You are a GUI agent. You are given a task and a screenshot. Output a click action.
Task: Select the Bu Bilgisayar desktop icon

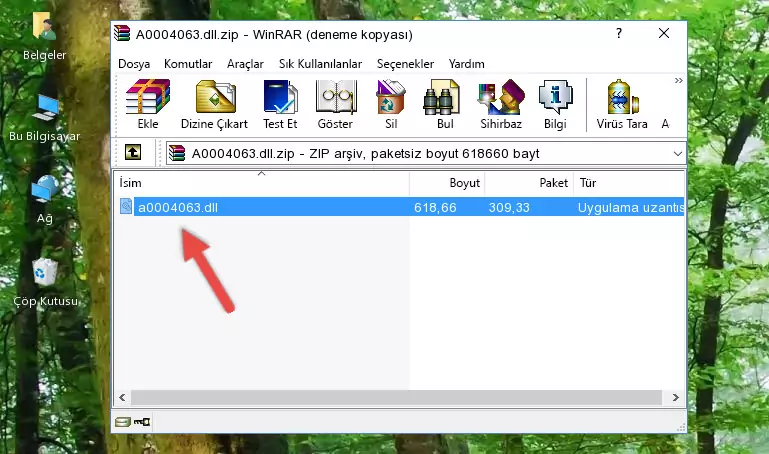tap(45, 118)
